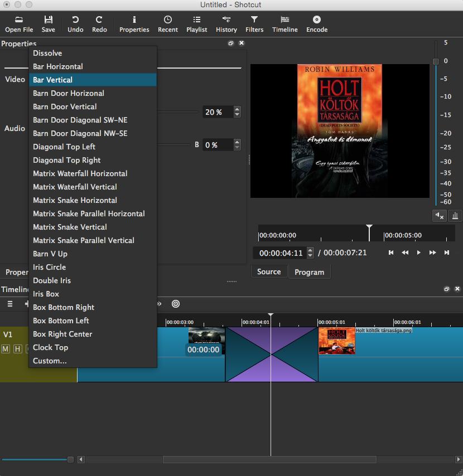Pick Barn Door Vertical transition
Screen dimensions: 463x476
tap(93, 106)
